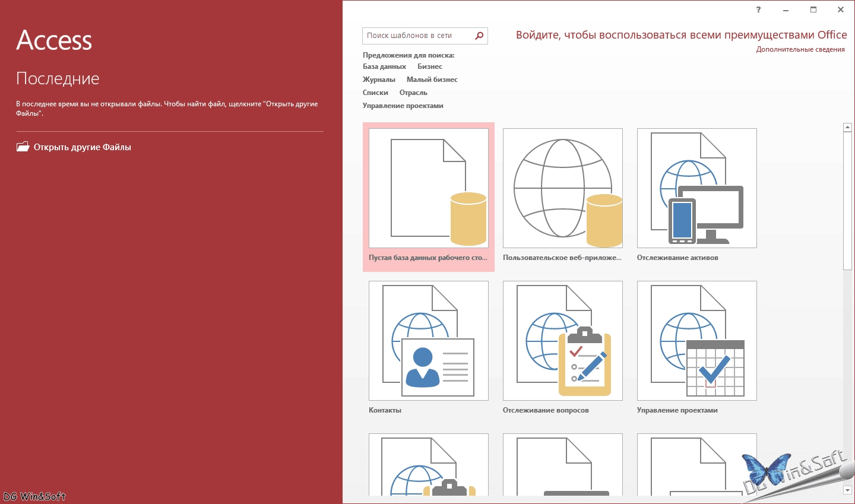Click the vertical scrollbar thumb of the templates
The height and width of the screenshot is (504, 855).
pos(847,201)
